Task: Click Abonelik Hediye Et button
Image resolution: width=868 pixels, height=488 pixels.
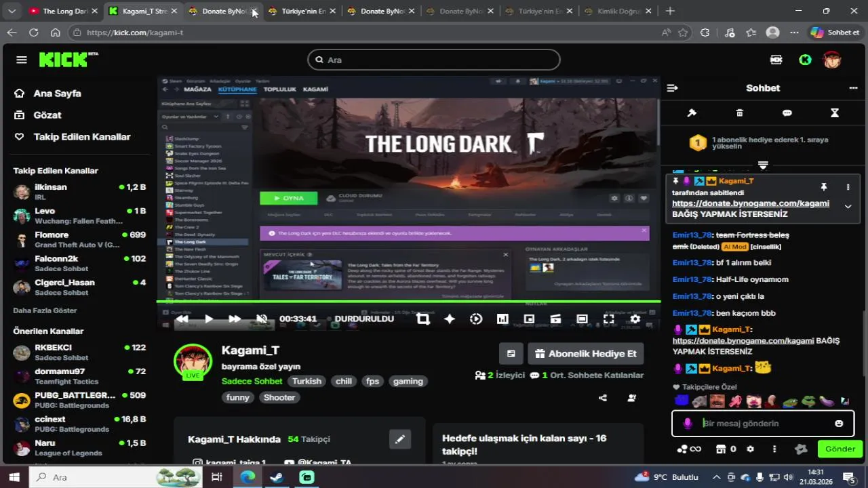Action: (586, 353)
